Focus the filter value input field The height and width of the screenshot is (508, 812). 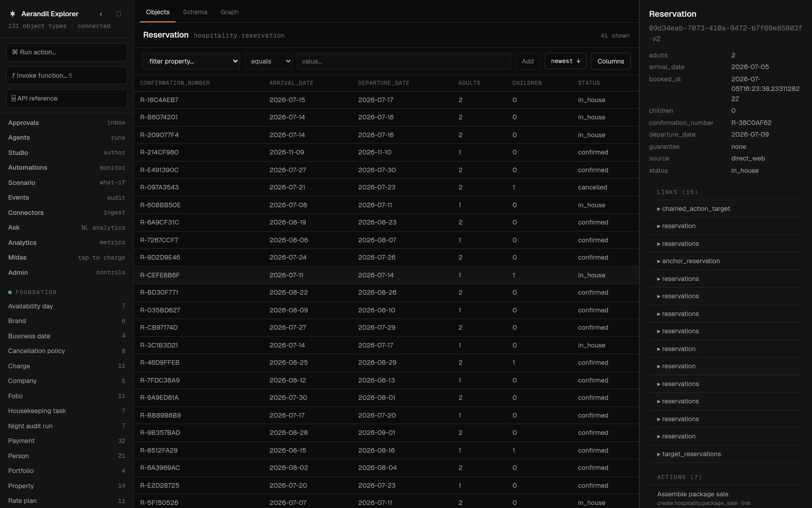click(x=404, y=61)
